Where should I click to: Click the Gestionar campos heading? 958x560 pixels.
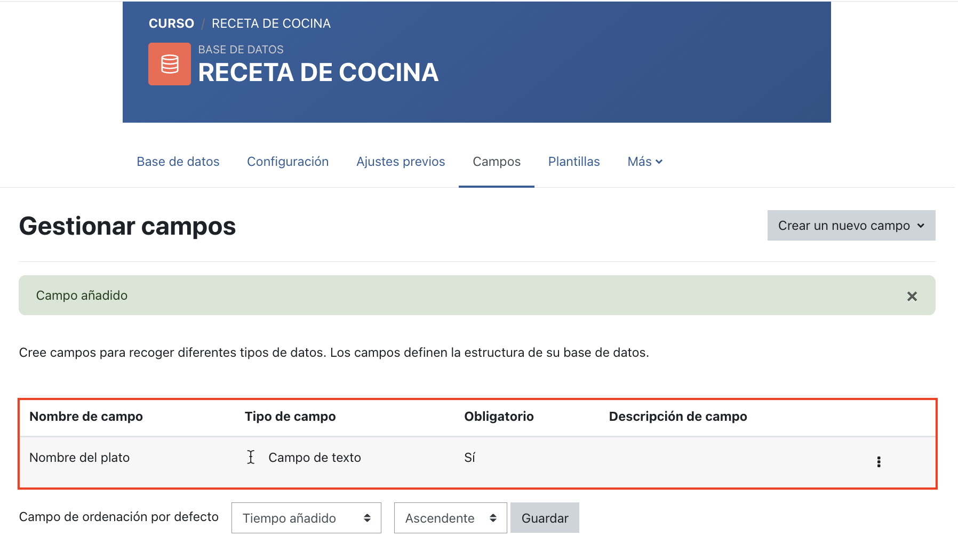tap(127, 226)
